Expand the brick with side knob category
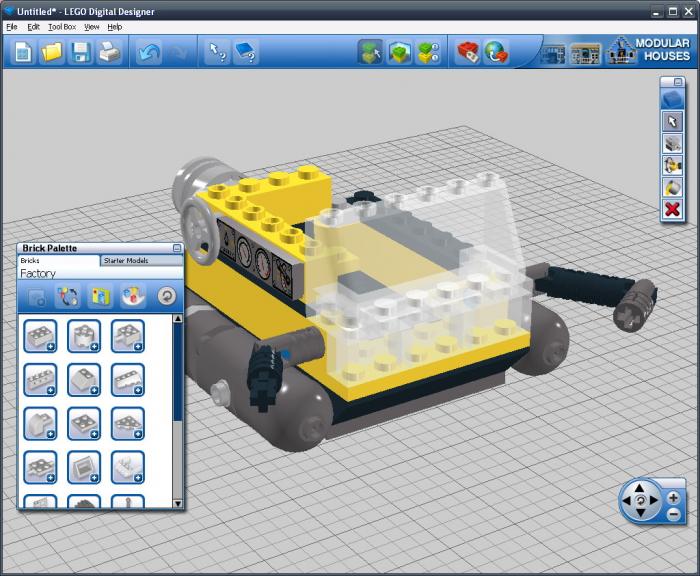 pos(128,336)
